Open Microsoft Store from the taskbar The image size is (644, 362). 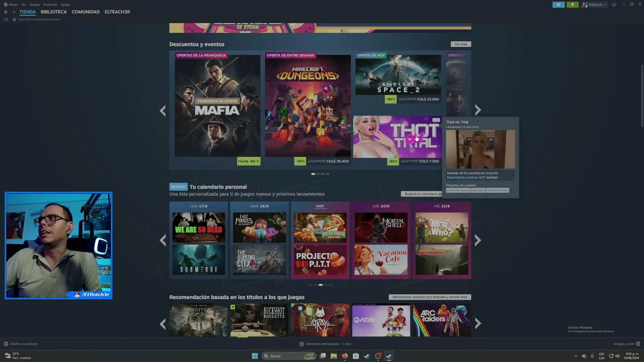pyautogui.click(x=356, y=356)
